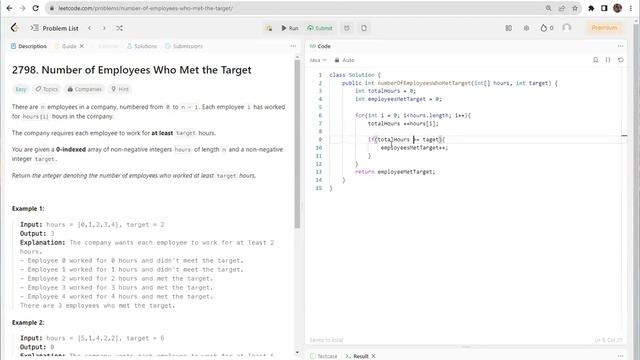640x360 pixels.
Task: Switch to the Submissions tab
Action: coord(184,46)
